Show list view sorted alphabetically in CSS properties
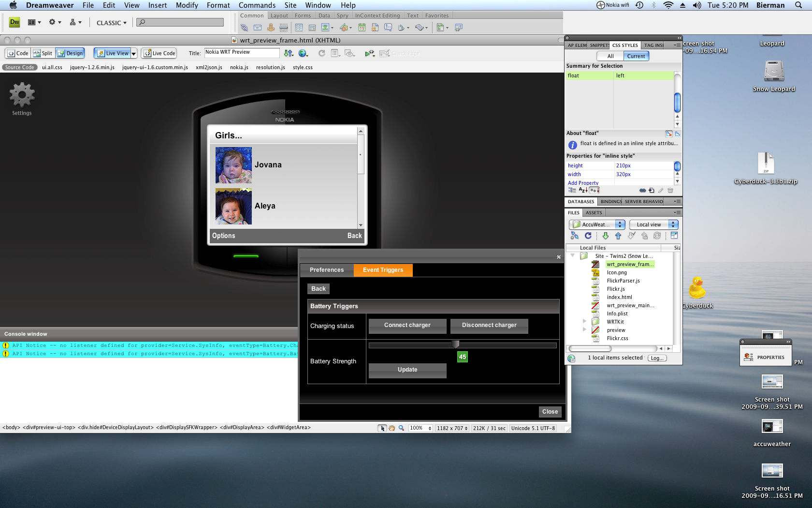 point(583,191)
